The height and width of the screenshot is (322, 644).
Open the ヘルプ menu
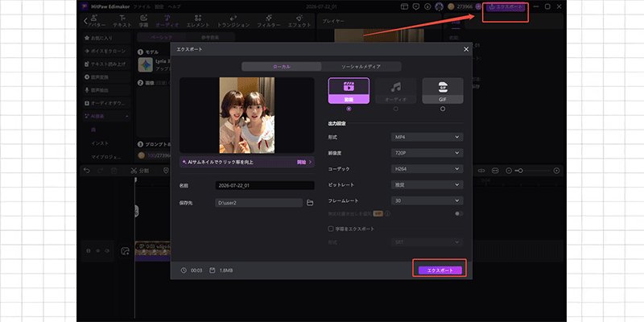174,7
